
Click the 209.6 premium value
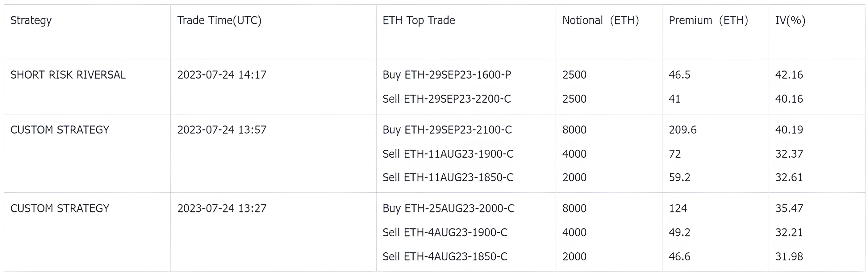(x=683, y=130)
